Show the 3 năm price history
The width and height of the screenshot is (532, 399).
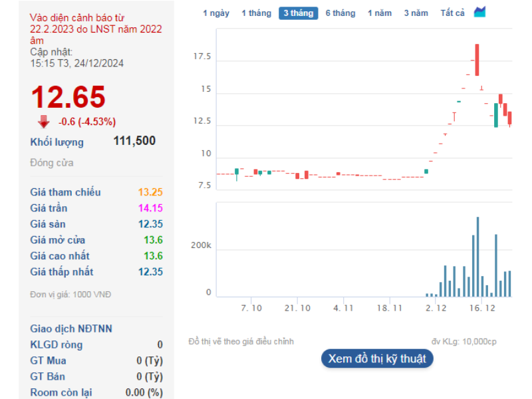point(416,13)
